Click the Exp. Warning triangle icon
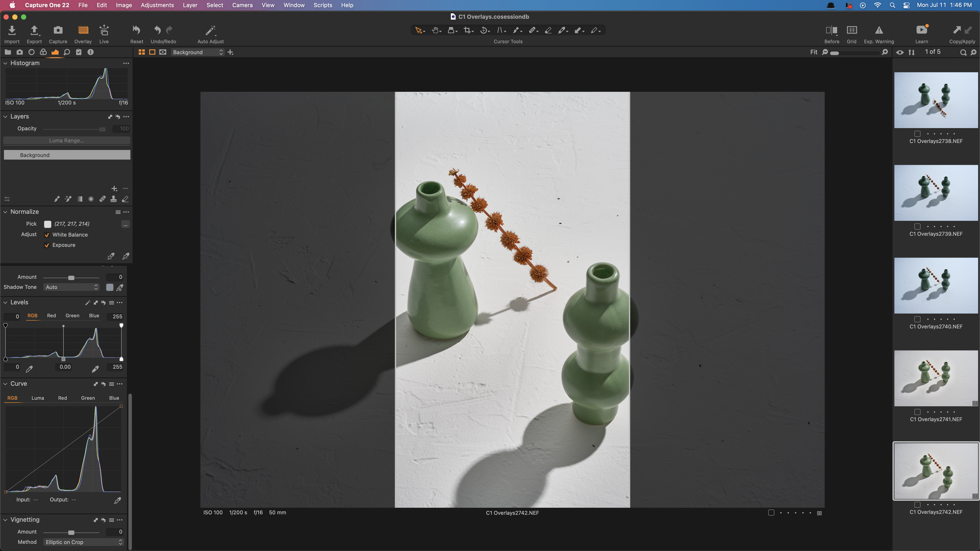 879,31
